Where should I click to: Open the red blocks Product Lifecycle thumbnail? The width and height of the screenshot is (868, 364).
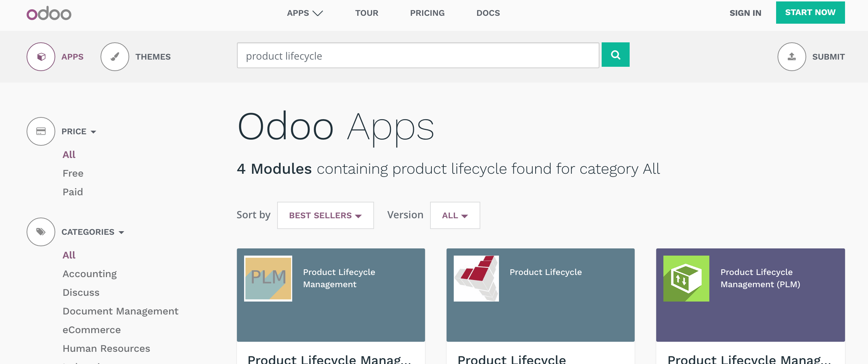click(476, 279)
